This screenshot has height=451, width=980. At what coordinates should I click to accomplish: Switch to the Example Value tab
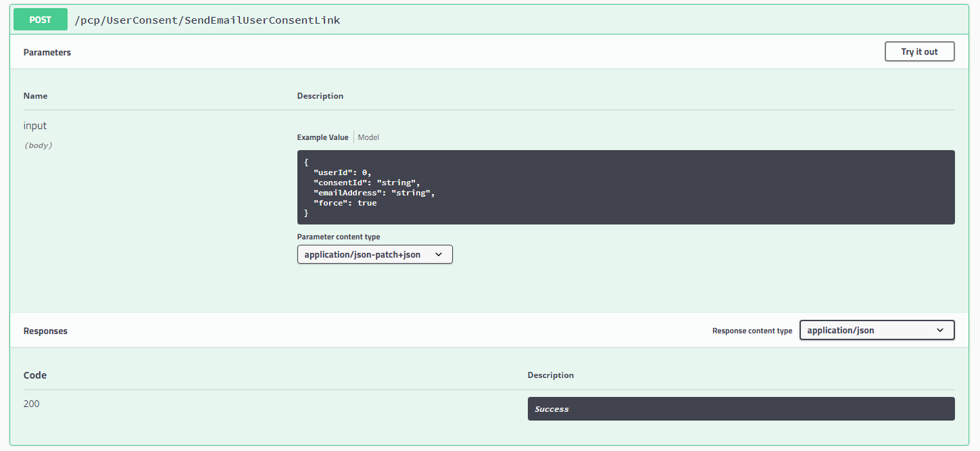point(322,137)
